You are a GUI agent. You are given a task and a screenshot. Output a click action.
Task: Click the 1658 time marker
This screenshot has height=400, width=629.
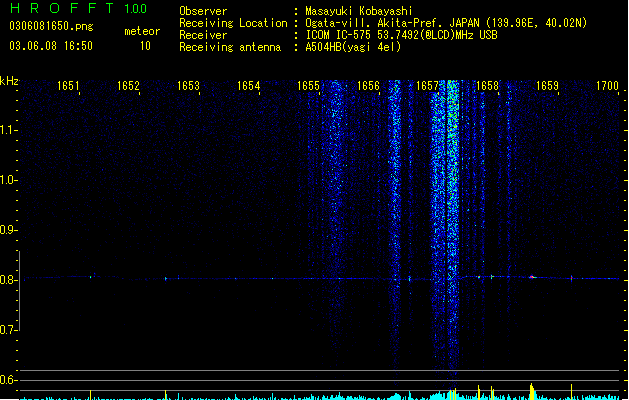point(487,86)
